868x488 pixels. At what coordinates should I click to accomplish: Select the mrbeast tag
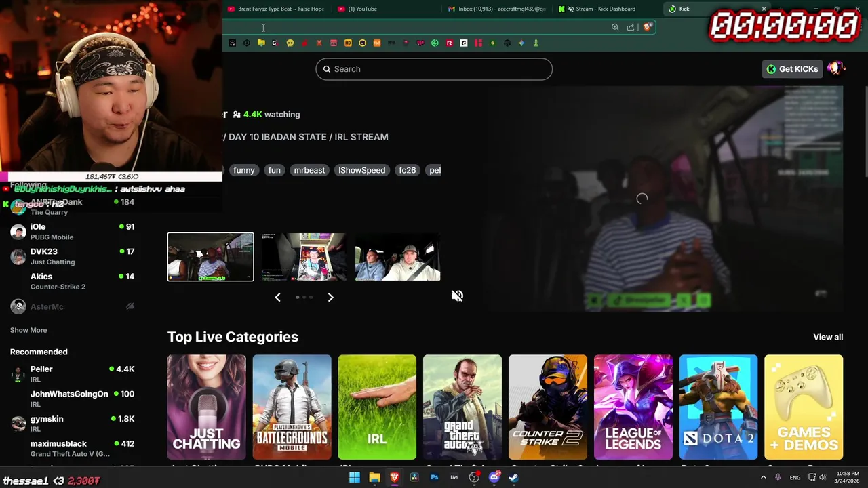(309, 170)
